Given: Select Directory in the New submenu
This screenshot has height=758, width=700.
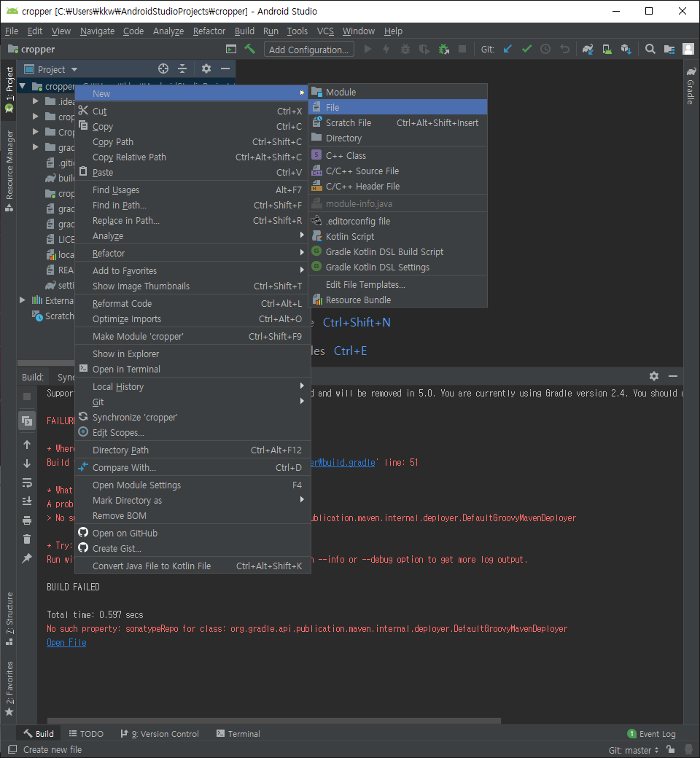Looking at the screenshot, I should click(397, 138).
